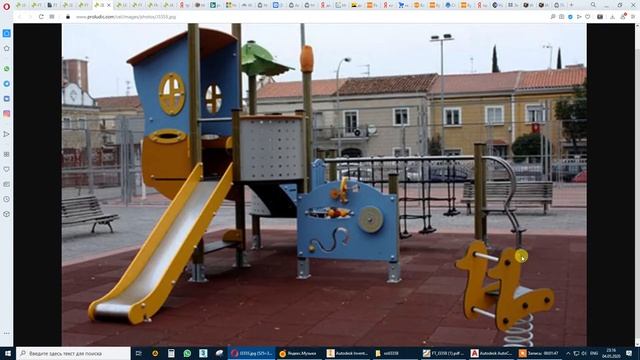Open history clock in sidebar
The height and width of the screenshot is (360, 640).
(7, 199)
